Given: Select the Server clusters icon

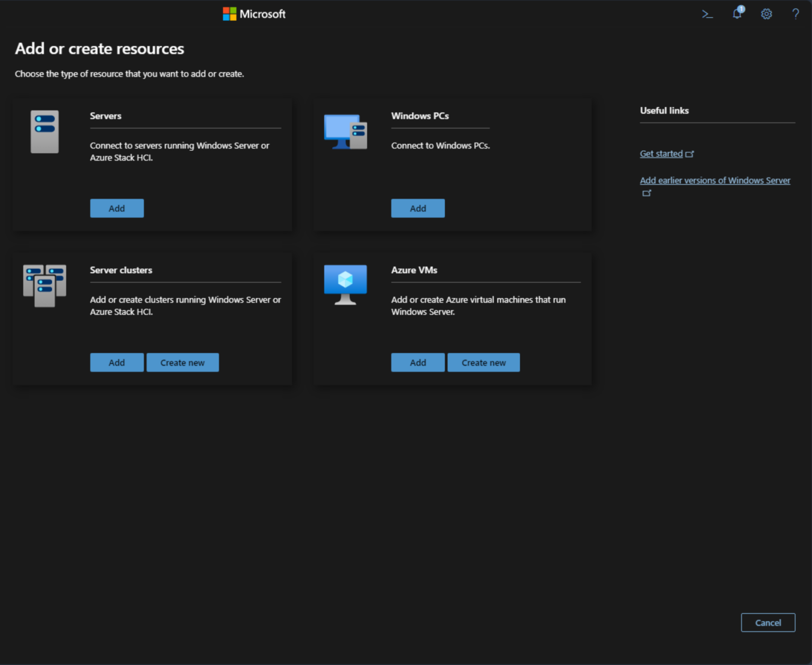Looking at the screenshot, I should [44, 286].
